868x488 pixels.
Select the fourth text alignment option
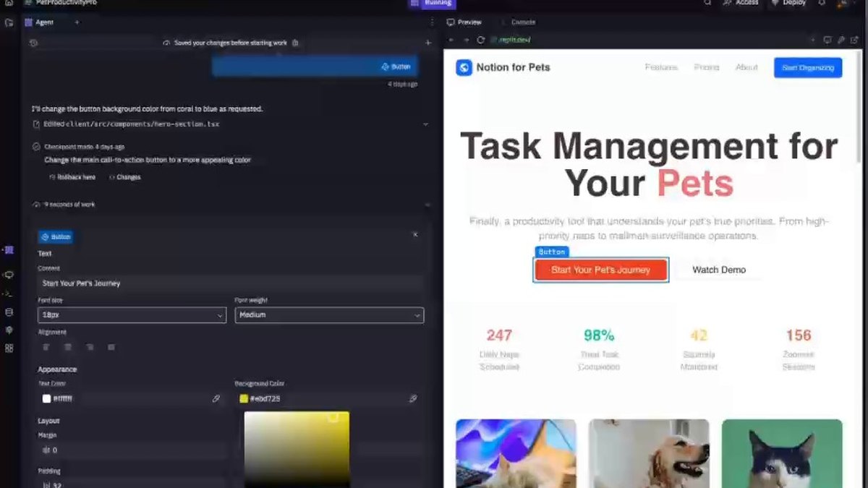pos(111,347)
